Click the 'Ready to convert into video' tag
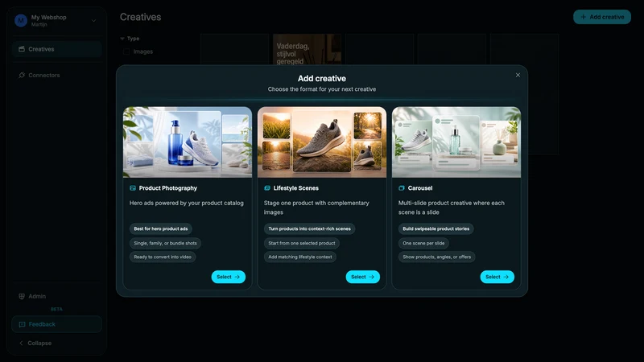This screenshot has height=362, width=644. 163,257
